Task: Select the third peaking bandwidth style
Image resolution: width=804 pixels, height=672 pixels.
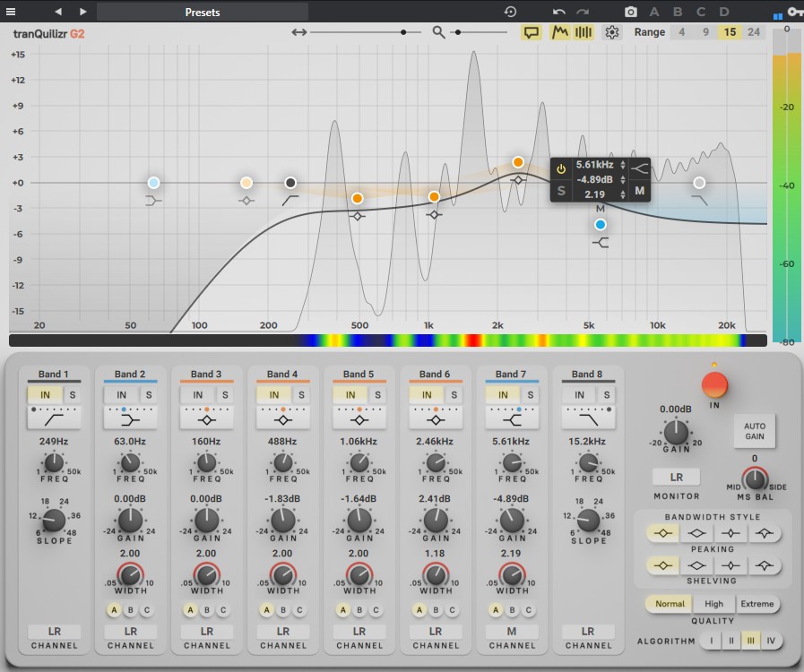Action: click(x=731, y=534)
